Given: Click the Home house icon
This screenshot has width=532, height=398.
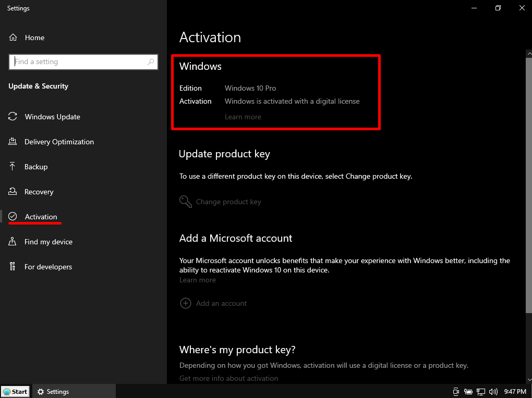Looking at the screenshot, I should click(x=13, y=38).
